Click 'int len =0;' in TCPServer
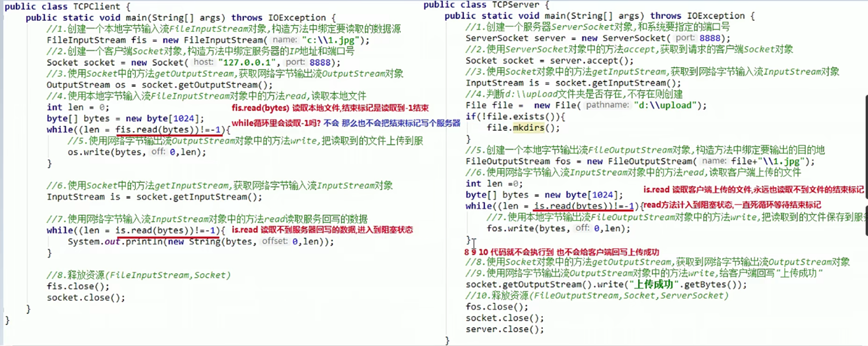868x346 pixels. [x=494, y=184]
